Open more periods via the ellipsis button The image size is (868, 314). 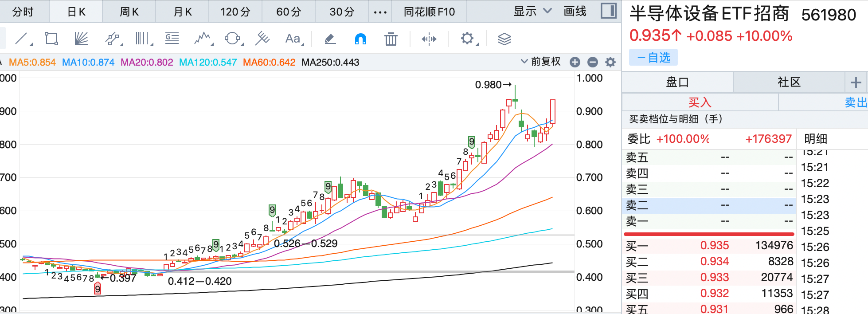click(x=380, y=12)
